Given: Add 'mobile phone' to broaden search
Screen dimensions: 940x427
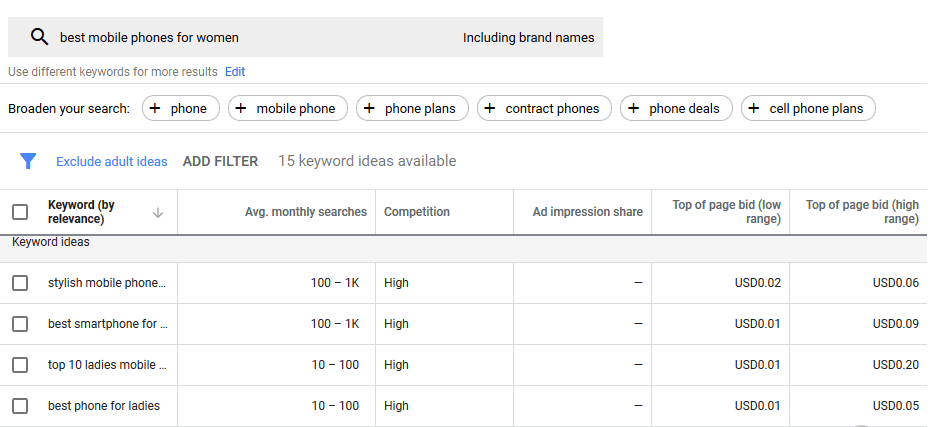Looking at the screenshot, I should coord(288,109).
